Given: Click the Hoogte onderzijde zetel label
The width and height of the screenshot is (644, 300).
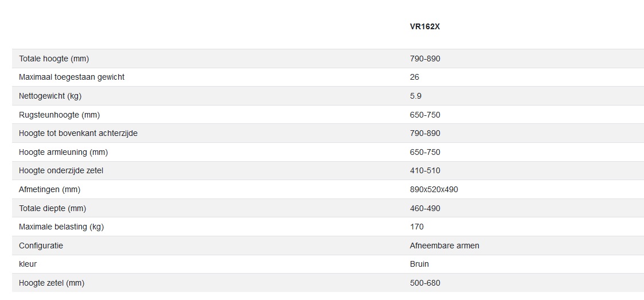Looking at the screenshot, I should coord(61,170).
